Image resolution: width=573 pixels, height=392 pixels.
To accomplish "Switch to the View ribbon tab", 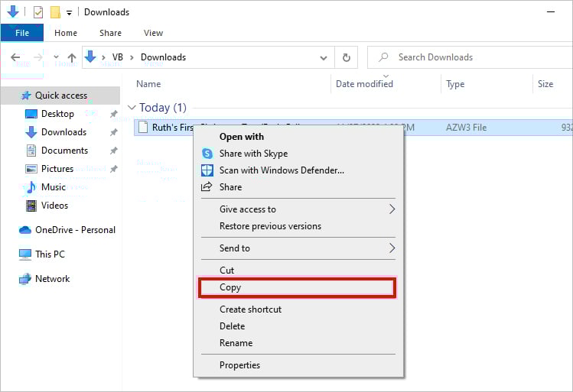I will pos(153,33).
